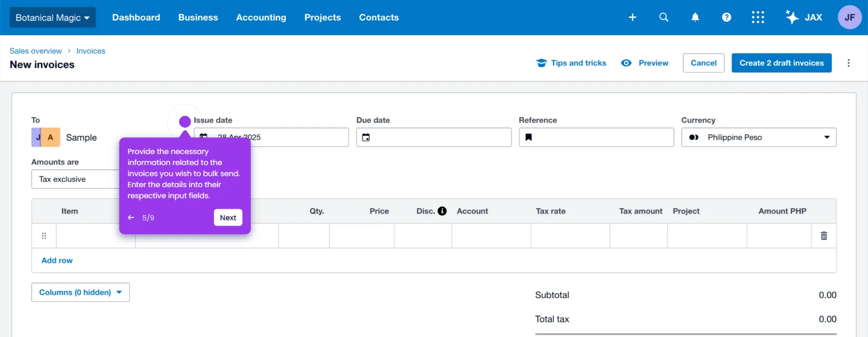Open the notifications bell
The height and width of the screenshot is (337, 868).
tap(695, 17)
